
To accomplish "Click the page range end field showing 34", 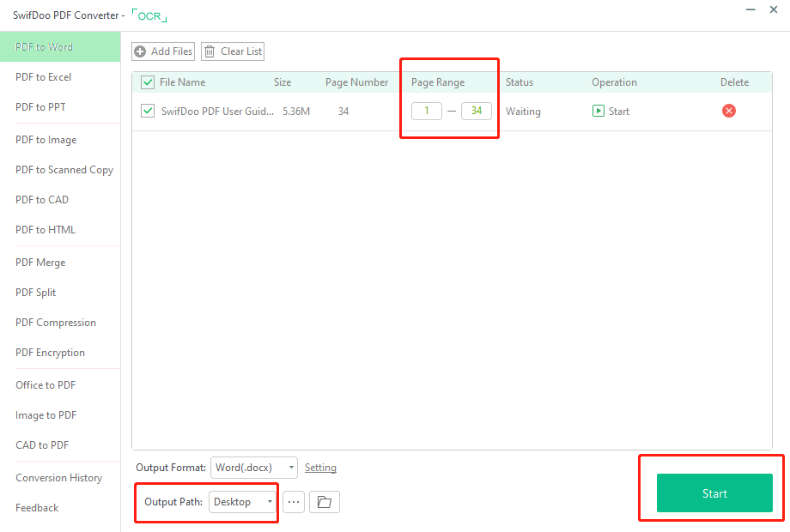I will point(476,111).
